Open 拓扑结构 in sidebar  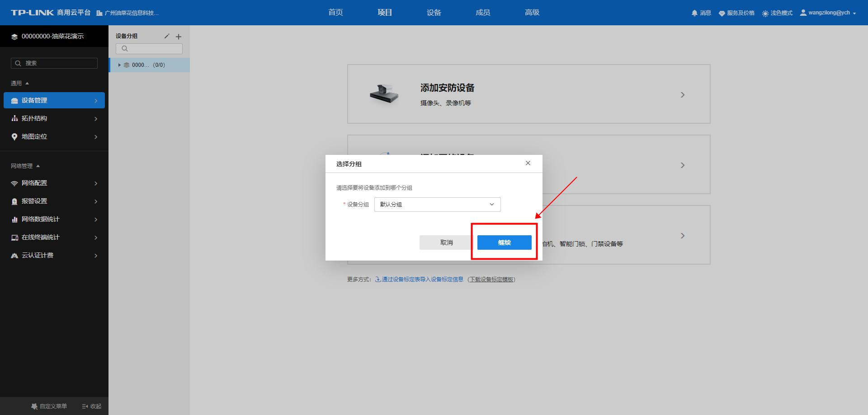[54, 118]
